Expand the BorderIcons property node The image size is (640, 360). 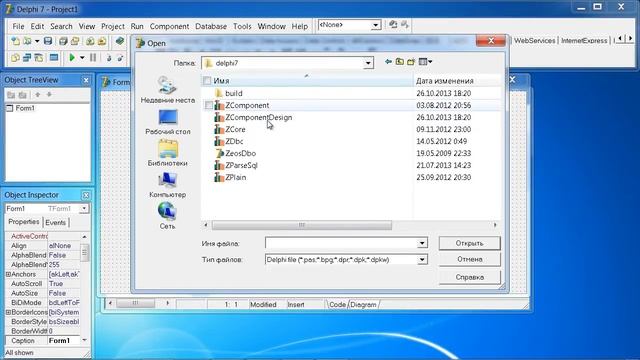(x=8, y=312)
